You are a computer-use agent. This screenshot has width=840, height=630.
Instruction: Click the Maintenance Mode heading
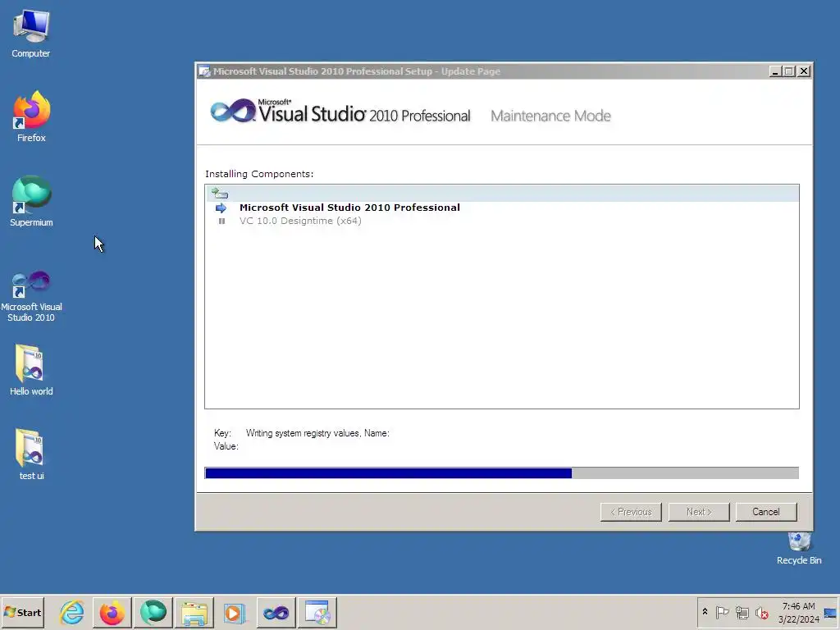tap(550, 116)
